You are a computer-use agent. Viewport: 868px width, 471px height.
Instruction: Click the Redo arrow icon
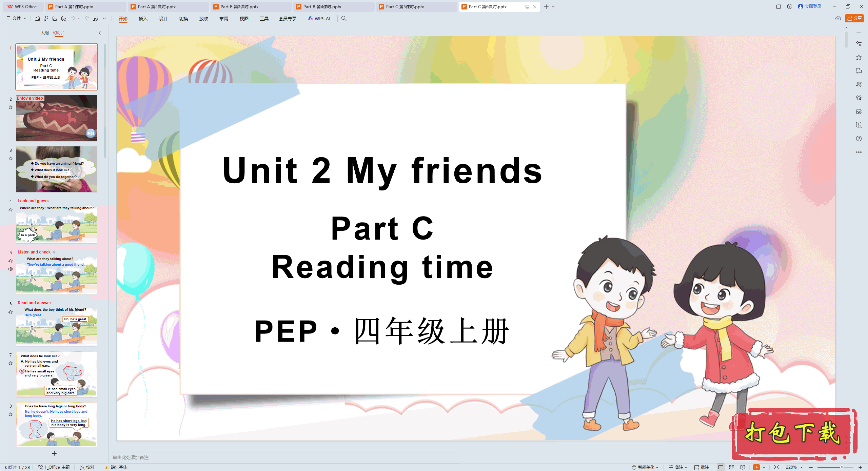point(87,18)
